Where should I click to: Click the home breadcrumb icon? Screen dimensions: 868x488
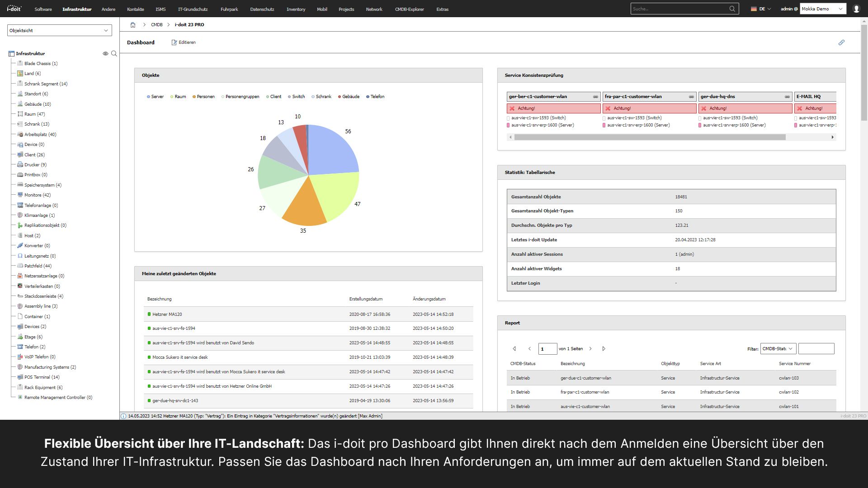pyautogui.click(x=133, y=25)
